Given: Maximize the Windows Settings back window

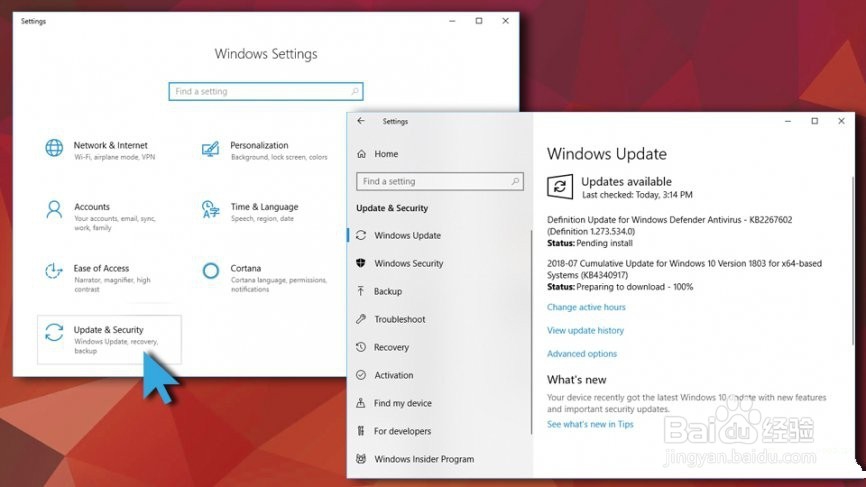Looking at the screenshot, I should pos(479,21).
